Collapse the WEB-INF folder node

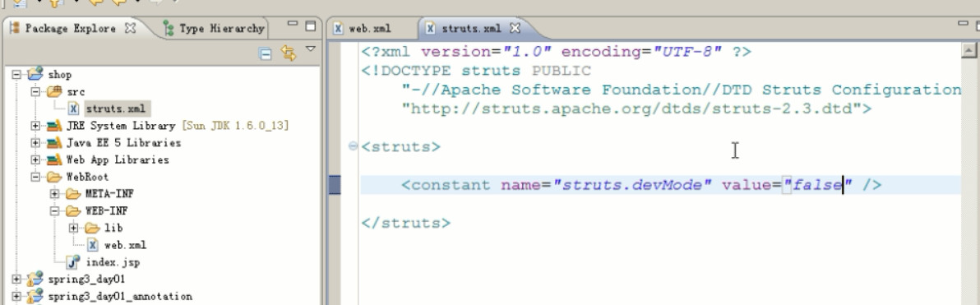click(54, 210)
